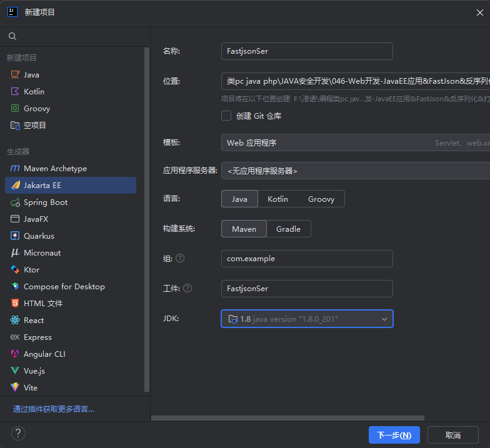Click the IntelliJ logo in title bar
Image resolution: width=490 pixels, height=448 pixels.
click(12, 12)
